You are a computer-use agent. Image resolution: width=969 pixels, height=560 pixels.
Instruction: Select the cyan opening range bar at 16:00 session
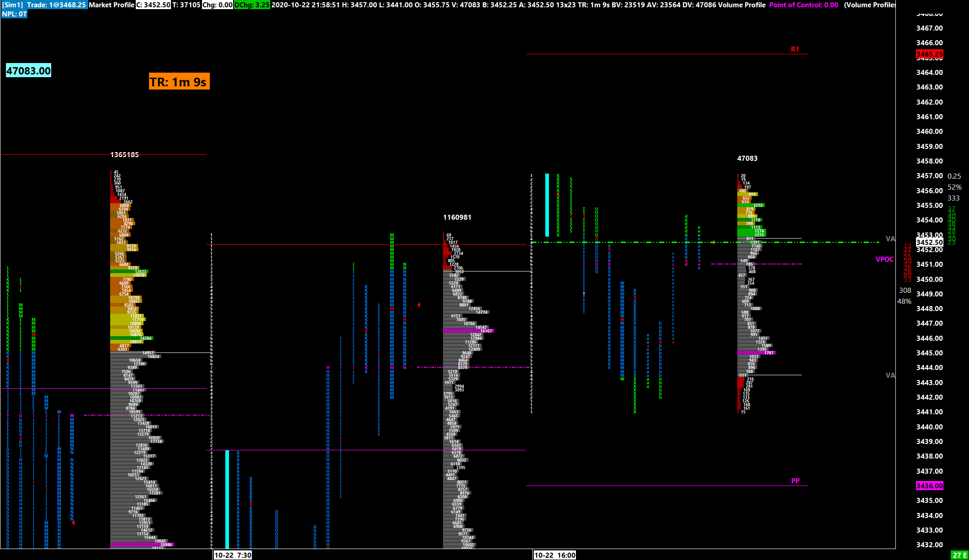pyautogui.click(x=547, y=205)
